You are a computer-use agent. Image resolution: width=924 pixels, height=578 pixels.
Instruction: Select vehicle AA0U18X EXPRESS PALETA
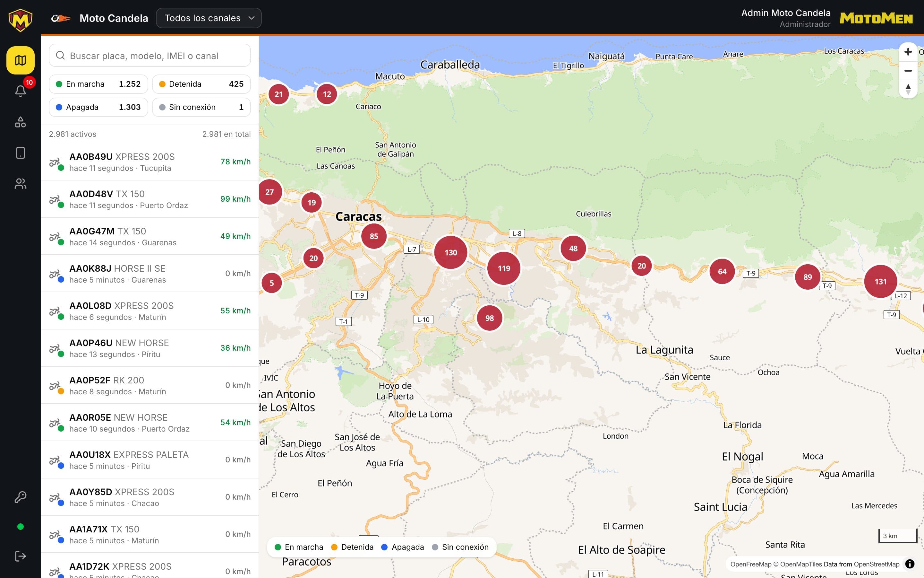pos(150,460)
